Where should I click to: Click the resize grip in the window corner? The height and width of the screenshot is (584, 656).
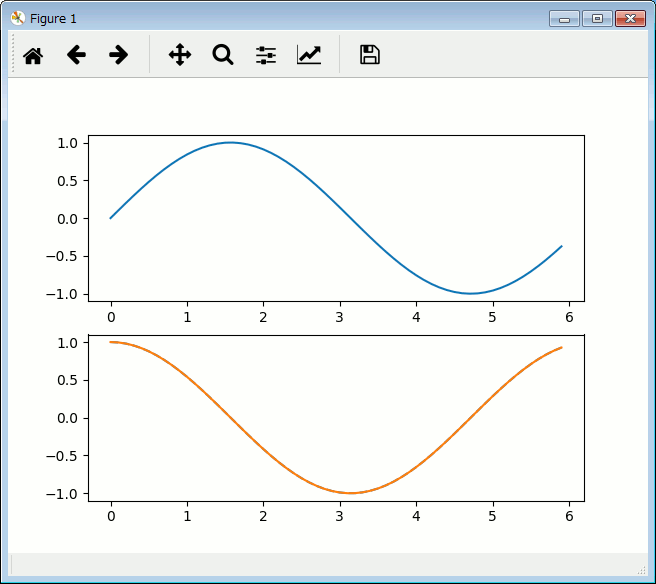pyautogui.click(x=641, y=570)
